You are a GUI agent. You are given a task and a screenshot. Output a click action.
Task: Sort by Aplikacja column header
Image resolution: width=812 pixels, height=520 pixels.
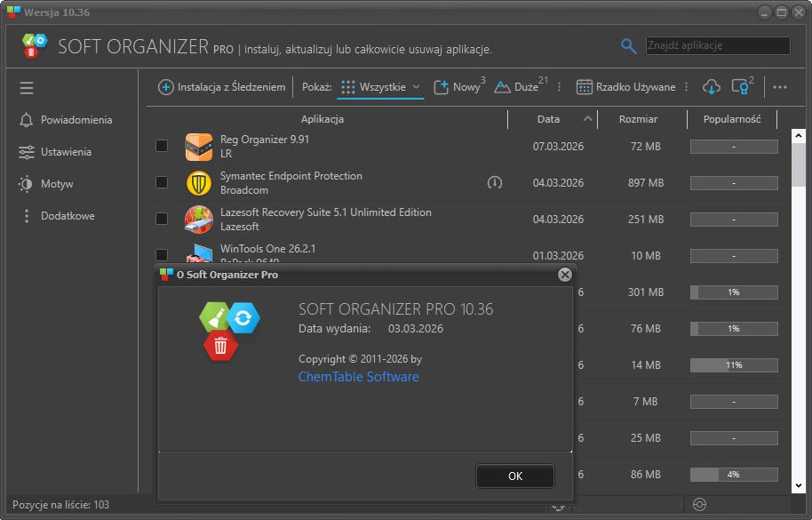(322, 119)
